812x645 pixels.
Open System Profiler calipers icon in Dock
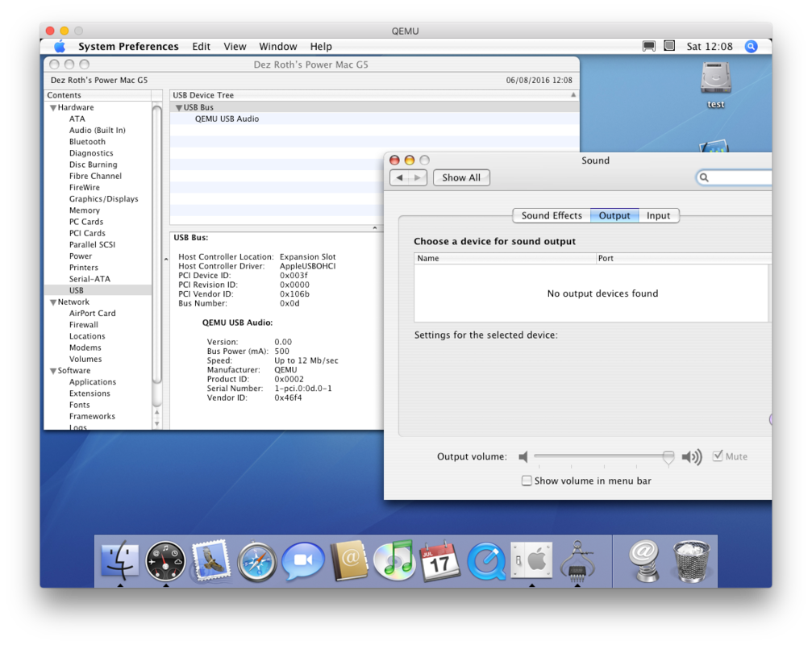(x=577, y=561)
